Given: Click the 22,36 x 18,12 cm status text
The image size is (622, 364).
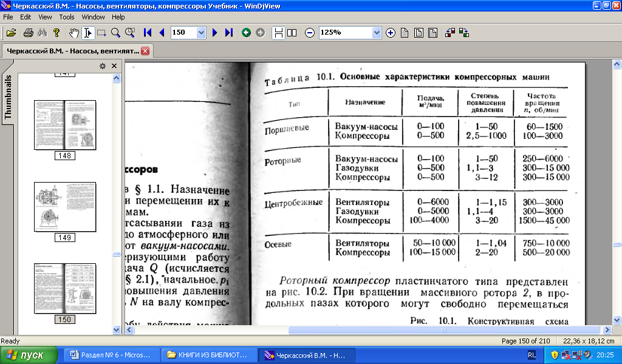Looking at the screenshot, I should click(589, 341).
